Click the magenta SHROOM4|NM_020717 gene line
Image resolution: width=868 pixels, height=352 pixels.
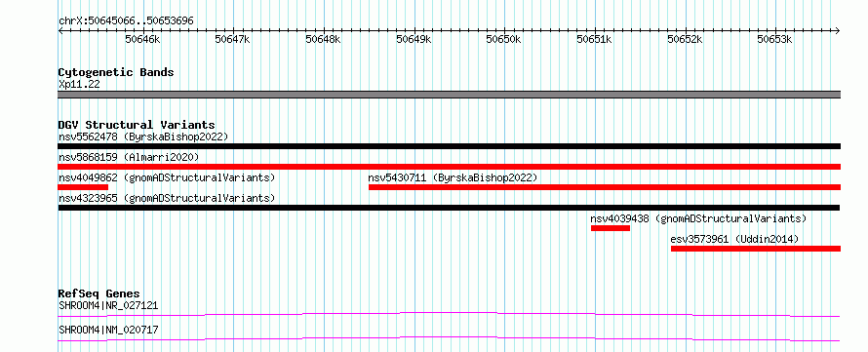click(x=449, y=338)
